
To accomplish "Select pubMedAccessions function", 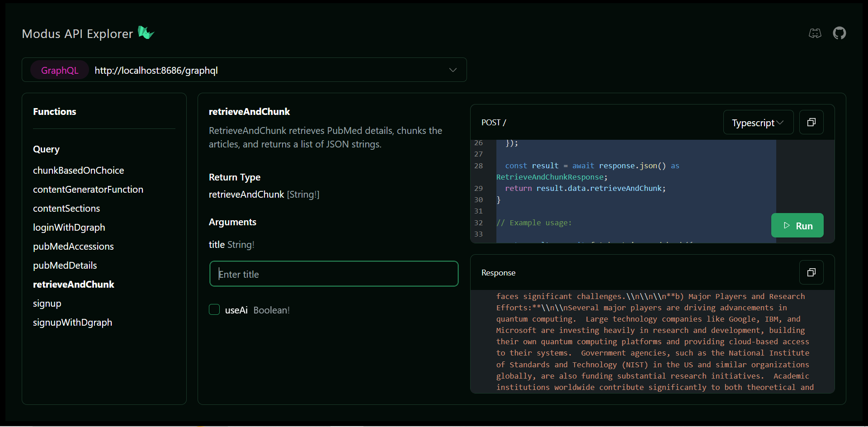I will click(73, 247).
